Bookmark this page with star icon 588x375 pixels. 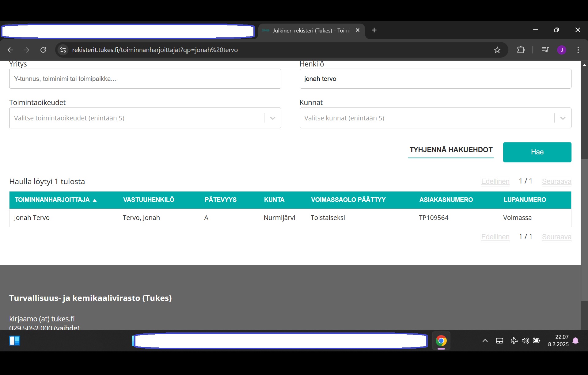click(x=497, y=50)
